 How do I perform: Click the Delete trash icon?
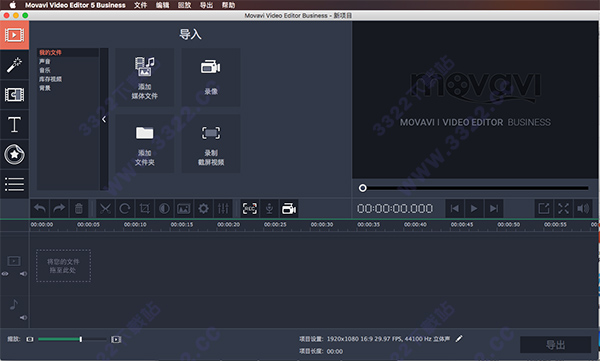78,209
